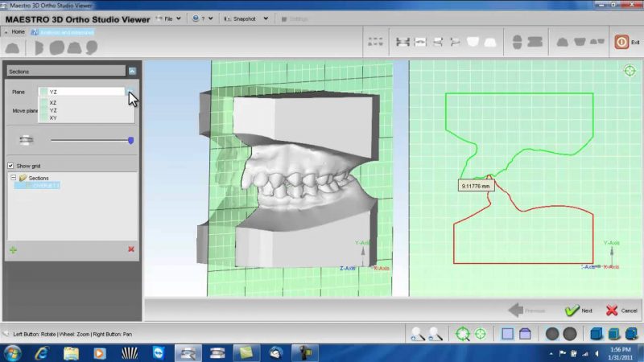Click the stacked ovals occlusal view icon
The height and width of the screenshot is (362, 644).
click(x=517, y=42)
